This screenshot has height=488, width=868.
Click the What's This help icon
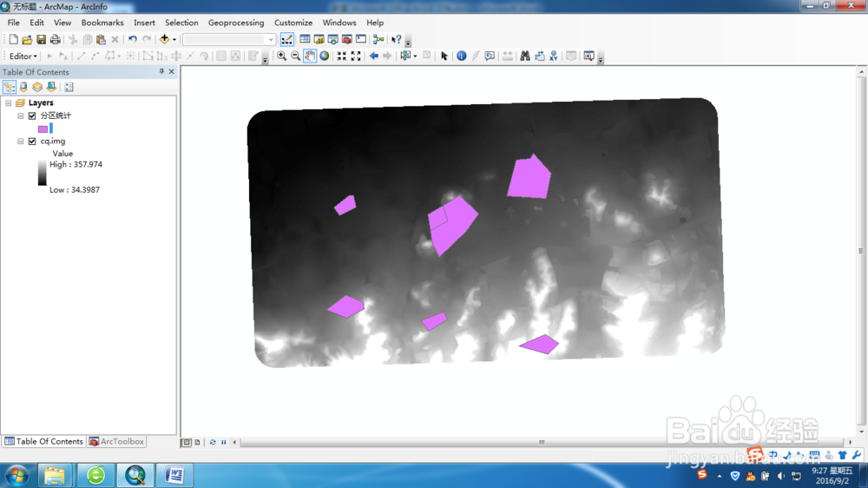397,39
